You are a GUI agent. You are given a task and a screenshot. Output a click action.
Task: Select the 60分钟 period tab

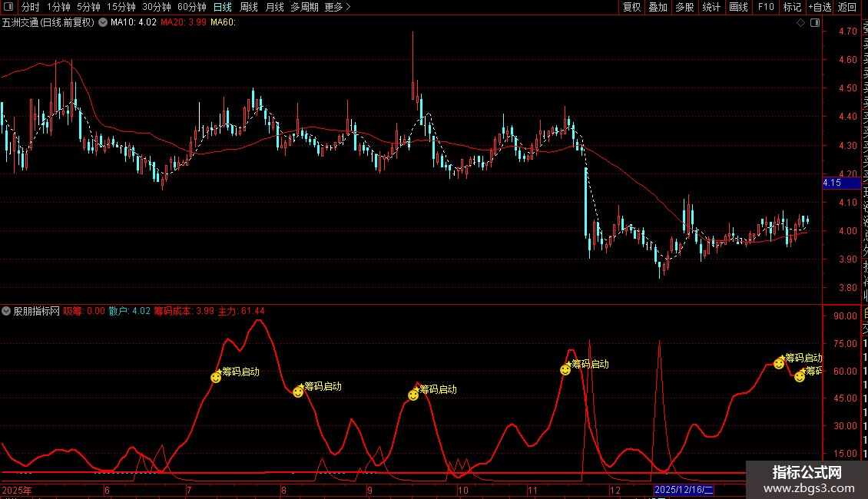click(192, 7)
